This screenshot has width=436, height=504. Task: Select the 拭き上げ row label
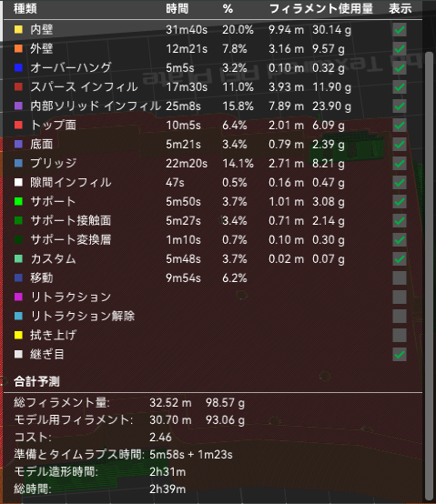pyautogui.click(x=54, y=336)
